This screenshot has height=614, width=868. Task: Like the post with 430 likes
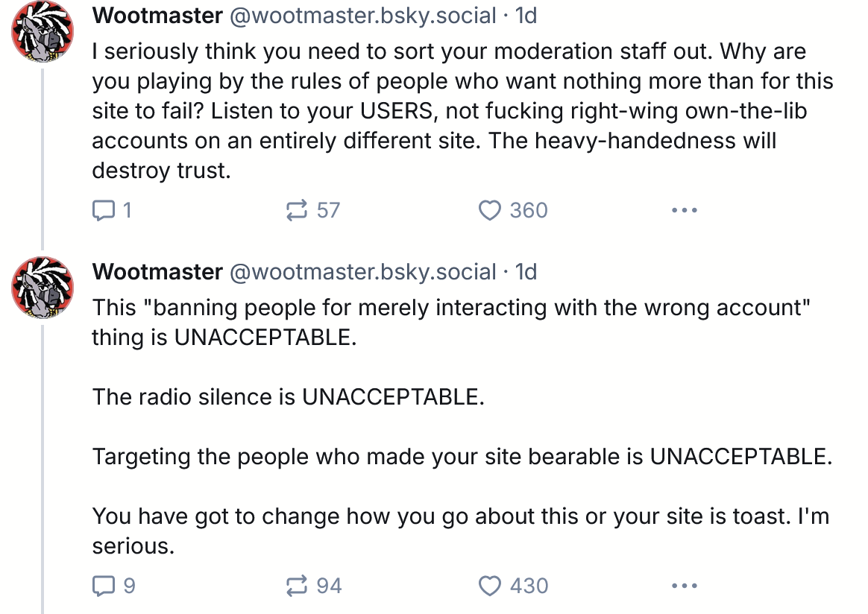pyautogui.click(x=489, y=586)
